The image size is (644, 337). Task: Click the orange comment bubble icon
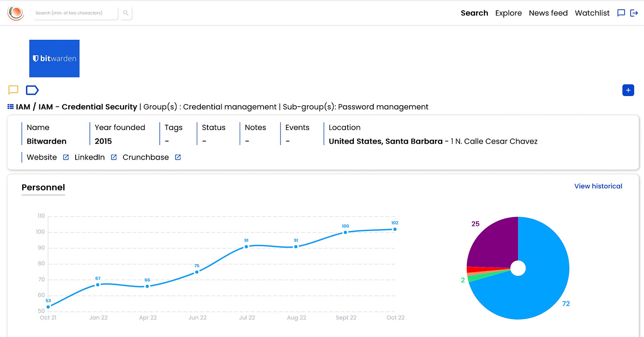(x=13, y=90)
